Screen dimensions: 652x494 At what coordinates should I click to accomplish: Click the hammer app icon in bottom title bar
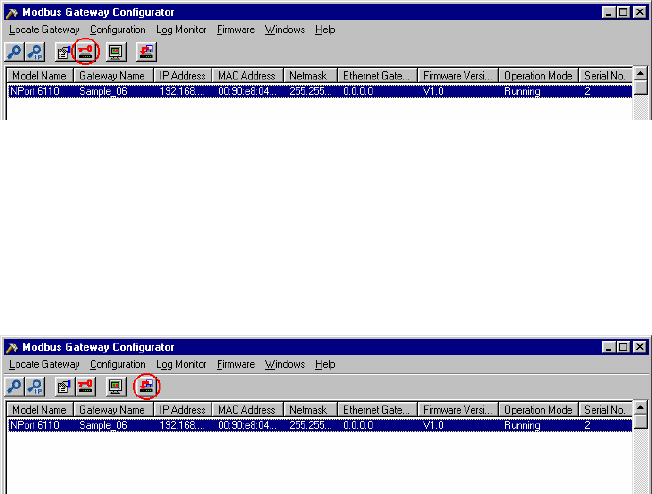[12, 348]
